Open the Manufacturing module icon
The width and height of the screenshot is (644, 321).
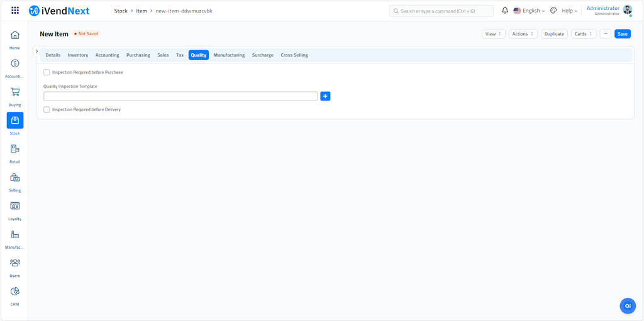click(x=14, y=234)
